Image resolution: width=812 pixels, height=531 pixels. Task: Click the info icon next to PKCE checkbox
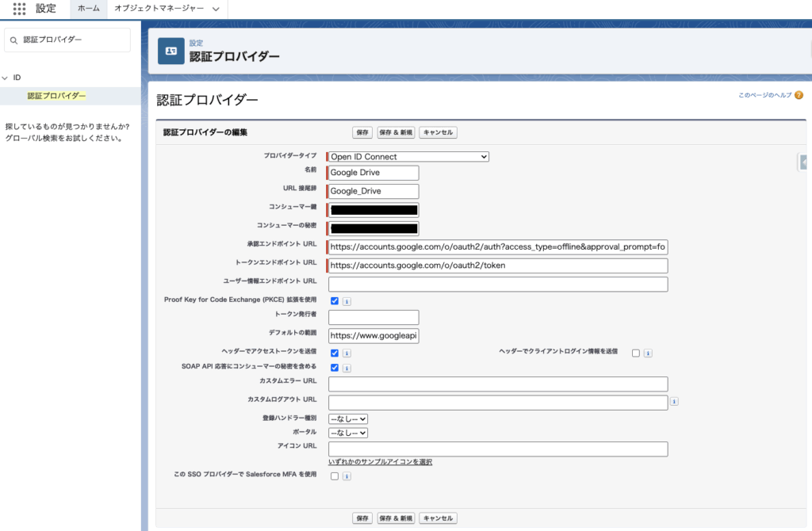pos(347,301)
